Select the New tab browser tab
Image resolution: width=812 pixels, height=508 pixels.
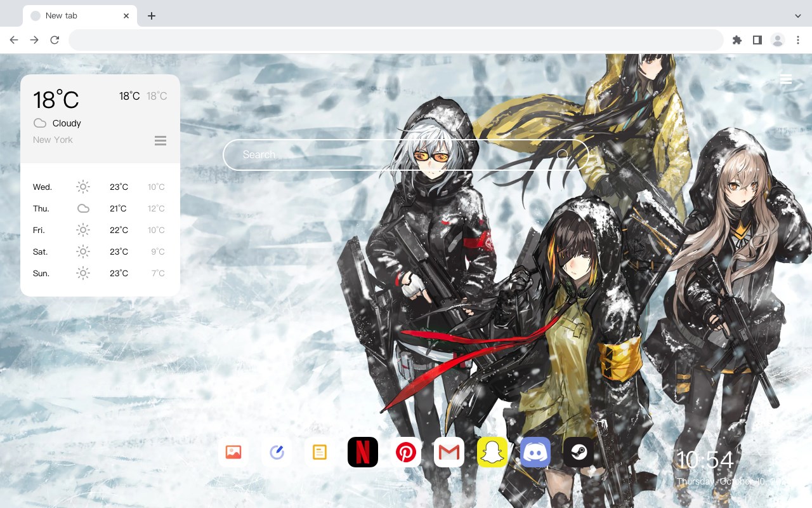tap(80, 16)
